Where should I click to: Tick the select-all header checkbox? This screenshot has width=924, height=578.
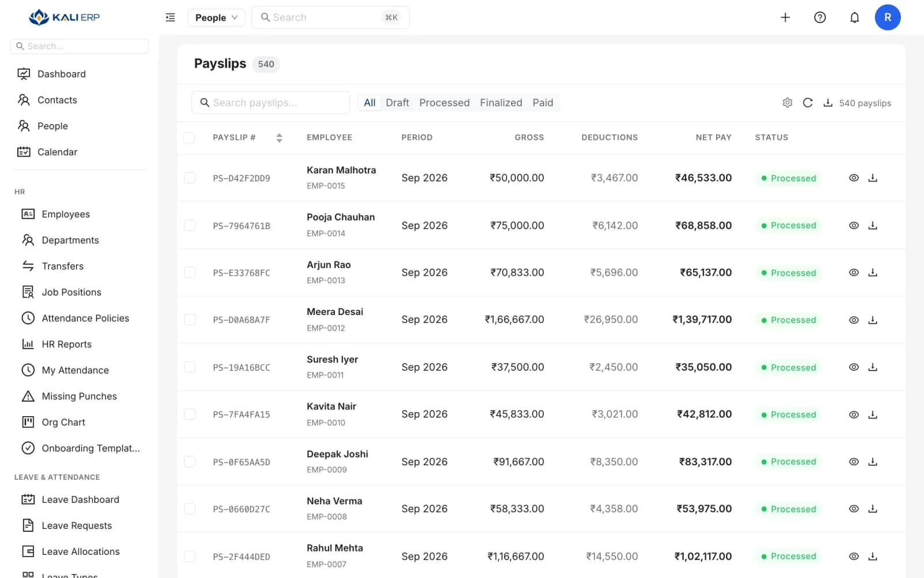click(x=189, y=138)
